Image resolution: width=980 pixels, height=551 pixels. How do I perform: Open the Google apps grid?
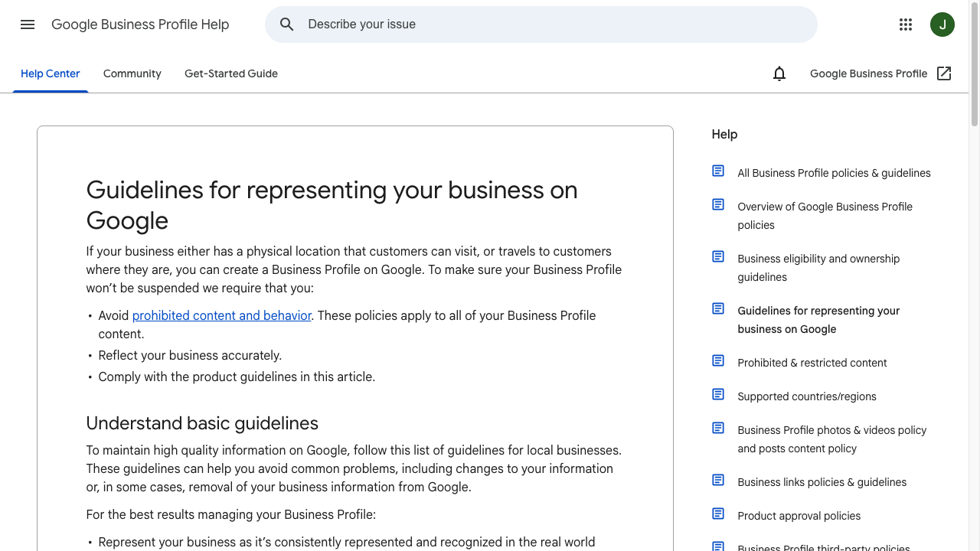coord(906,24)
